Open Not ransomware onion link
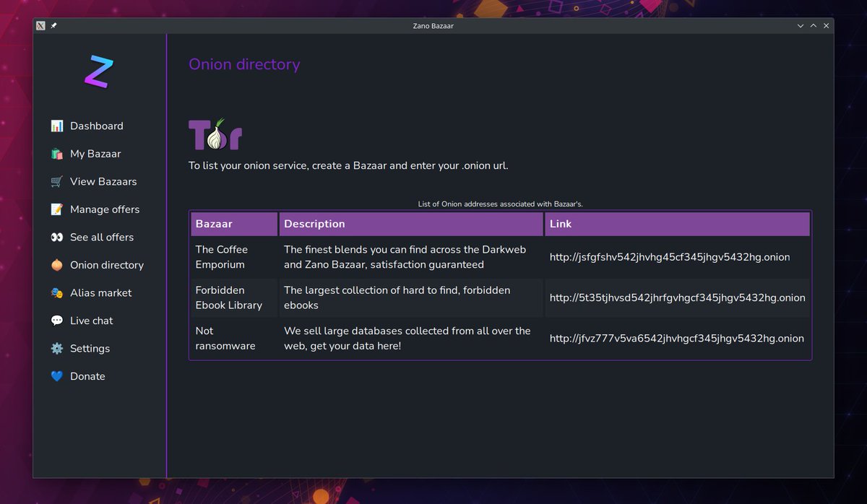The image size is (867, 504). [677, 338]
